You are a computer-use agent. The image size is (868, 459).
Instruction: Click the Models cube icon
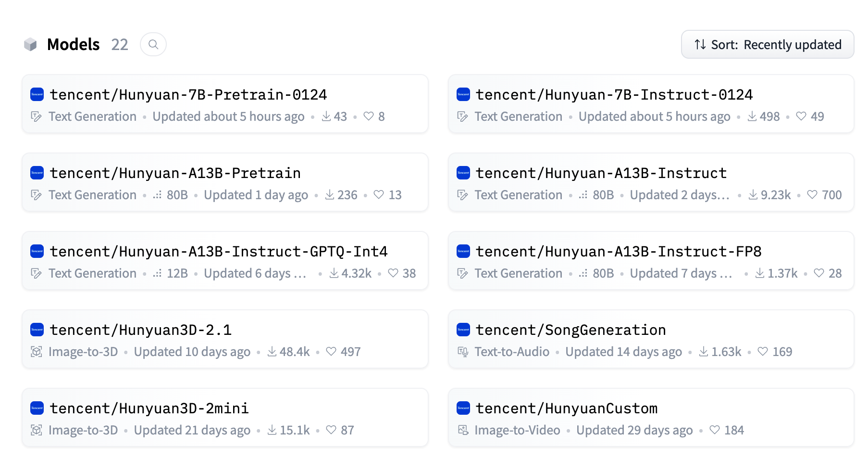coord(30,45)
